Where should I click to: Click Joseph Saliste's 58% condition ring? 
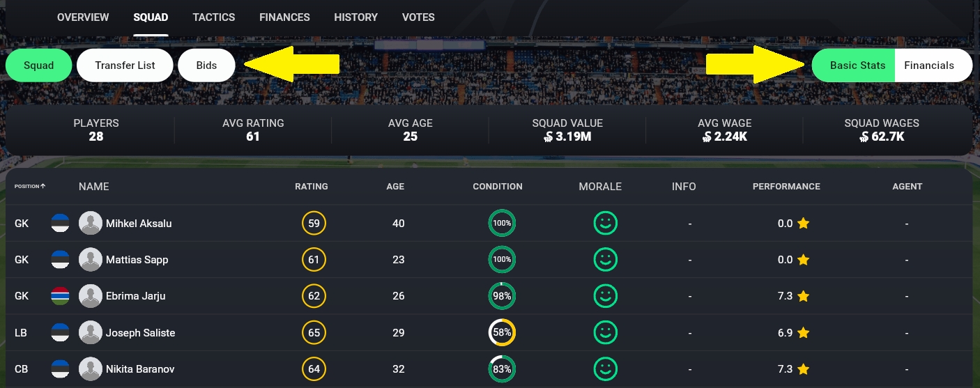(x=502, y=333)
